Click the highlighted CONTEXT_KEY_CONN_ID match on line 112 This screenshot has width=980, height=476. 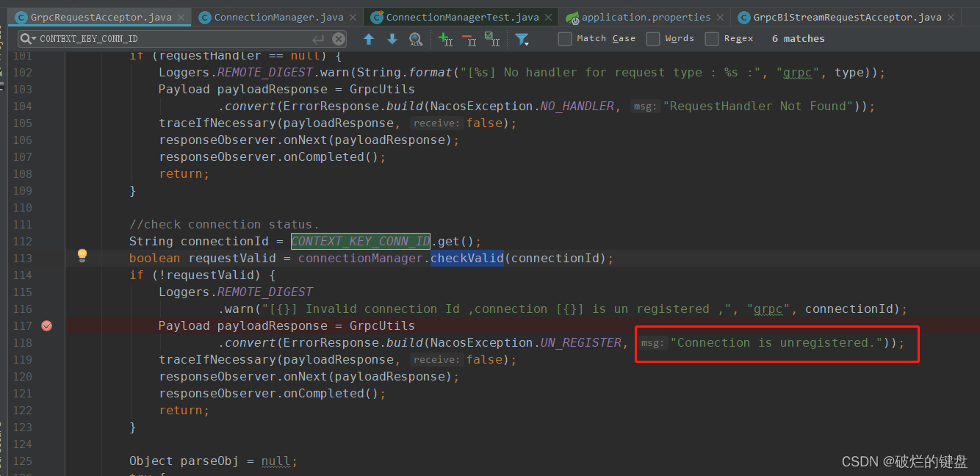[x=360, y=241]
